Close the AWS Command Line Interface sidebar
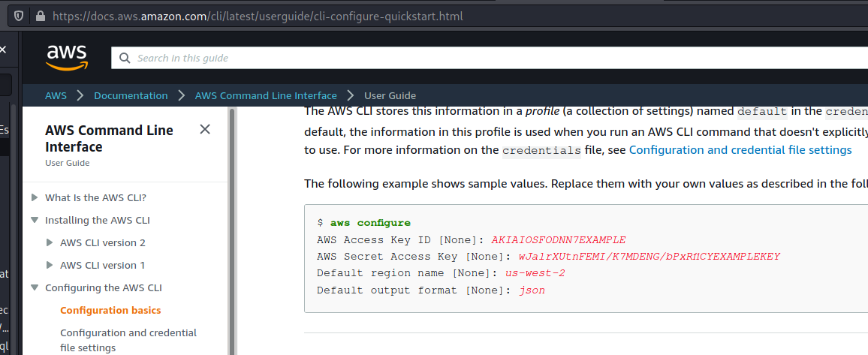 205,129
